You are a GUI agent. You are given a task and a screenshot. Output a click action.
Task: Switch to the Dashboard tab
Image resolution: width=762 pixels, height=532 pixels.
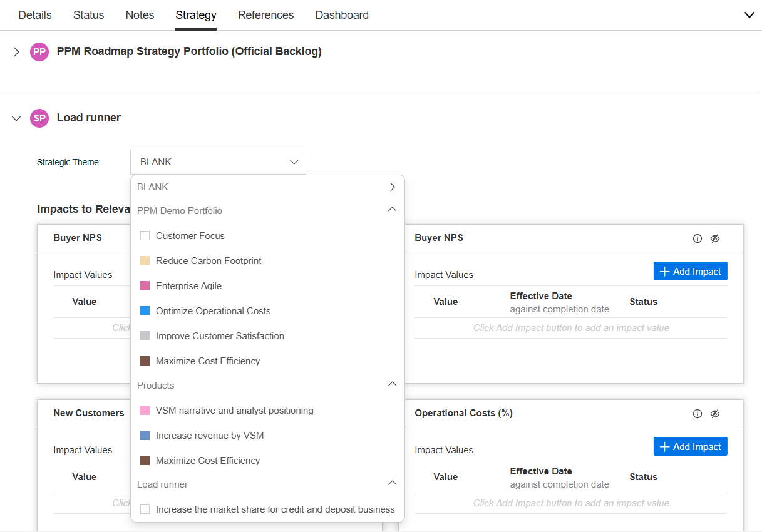click(x=342, y=15)
